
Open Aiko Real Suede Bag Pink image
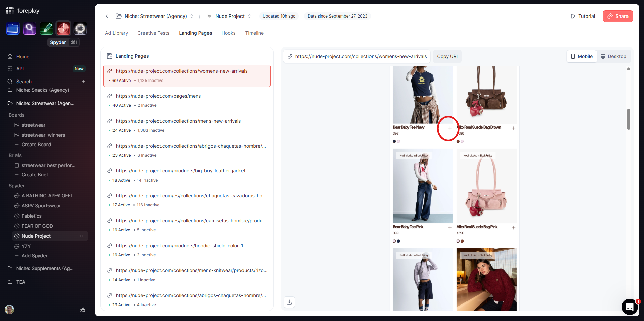coord(487,186)
